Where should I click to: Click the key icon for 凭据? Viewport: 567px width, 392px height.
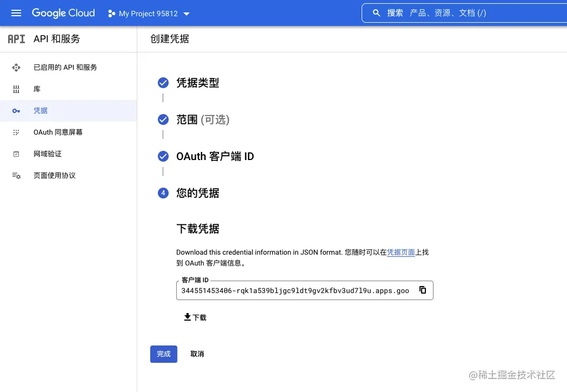(x=16, y=111)
